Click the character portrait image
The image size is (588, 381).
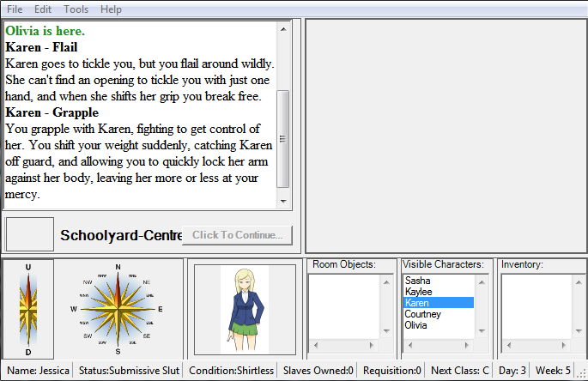(x=244, y=309)
